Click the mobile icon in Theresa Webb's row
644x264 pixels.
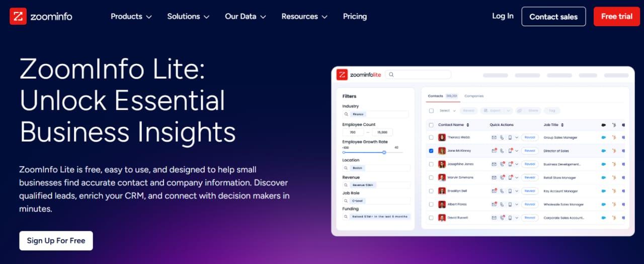[510, 138]
